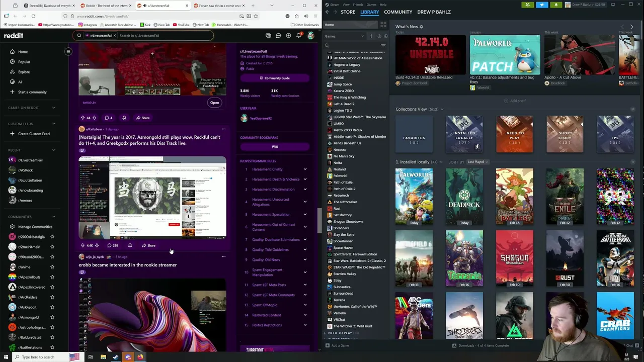Viewport: 644px width, 362px height.
Task: Open Steam icon on Windows taskbar
Action: pos(115,357)
